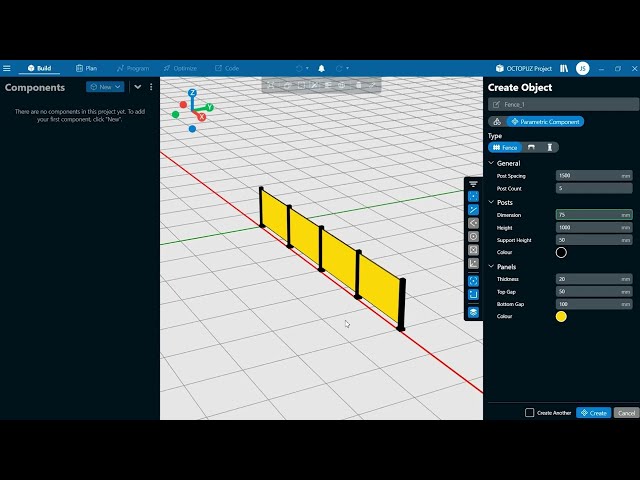Image resolution: width=640 pixels, height=480 pixels.
Task: Switch to the Plan tab
Action: click(87, 68)
